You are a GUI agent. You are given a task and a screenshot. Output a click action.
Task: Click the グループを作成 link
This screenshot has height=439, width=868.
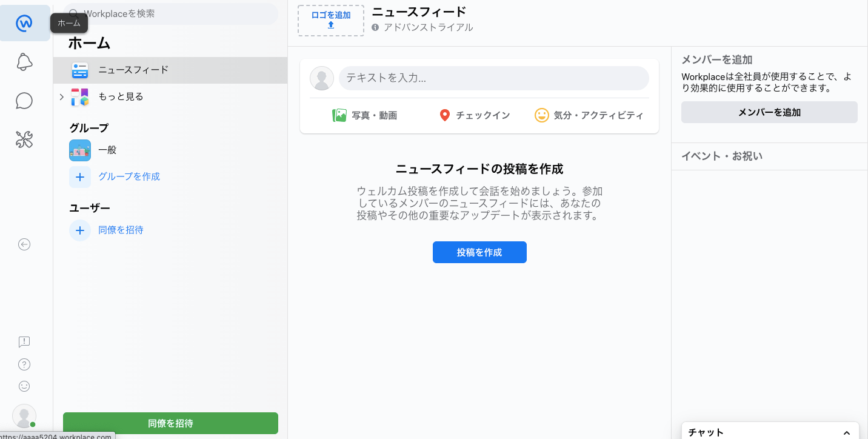(129, 176)
